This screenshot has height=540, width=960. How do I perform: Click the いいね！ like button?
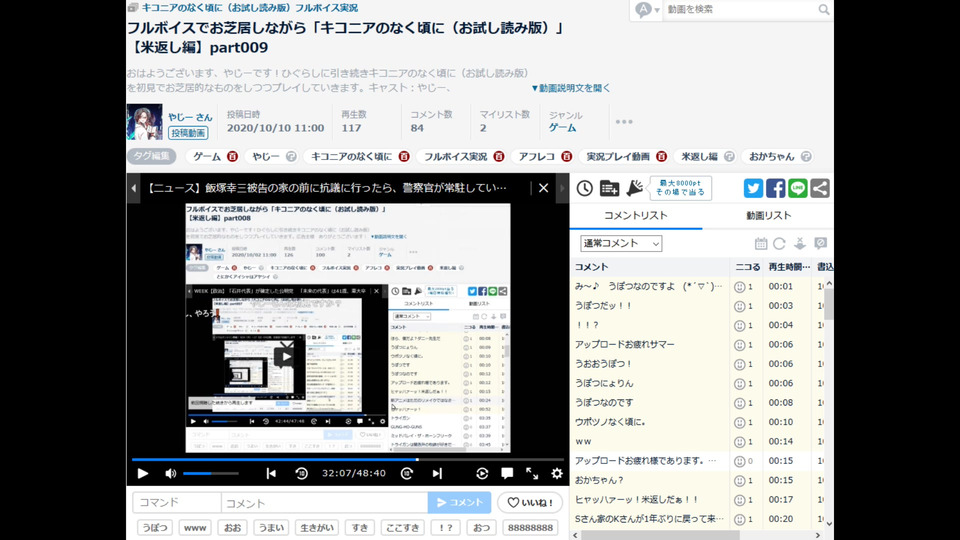coord(530,503)
